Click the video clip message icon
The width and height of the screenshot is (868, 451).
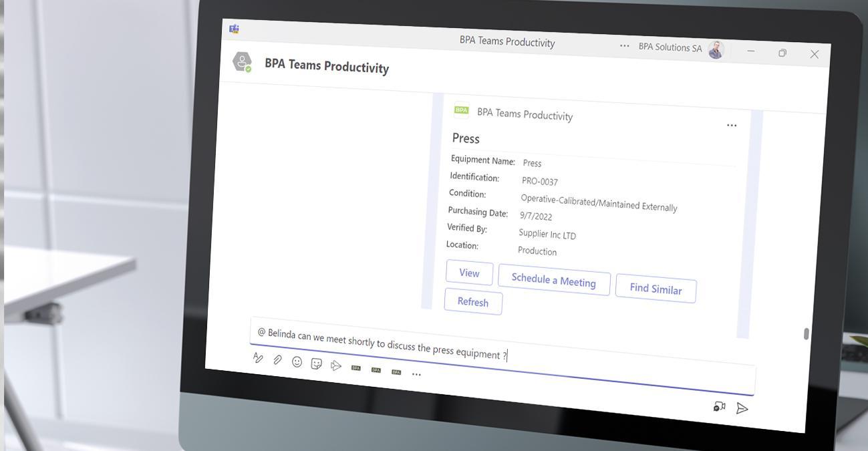pos(719,406)
